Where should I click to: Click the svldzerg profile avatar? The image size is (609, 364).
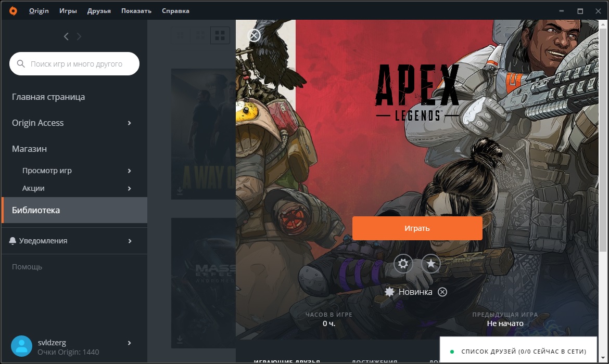coord(21,346)
